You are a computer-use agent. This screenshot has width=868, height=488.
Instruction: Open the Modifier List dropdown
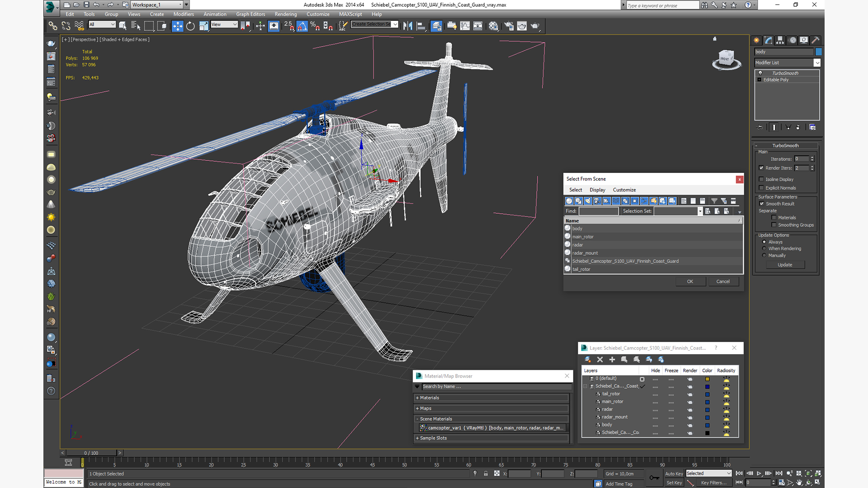pos(817,63)
